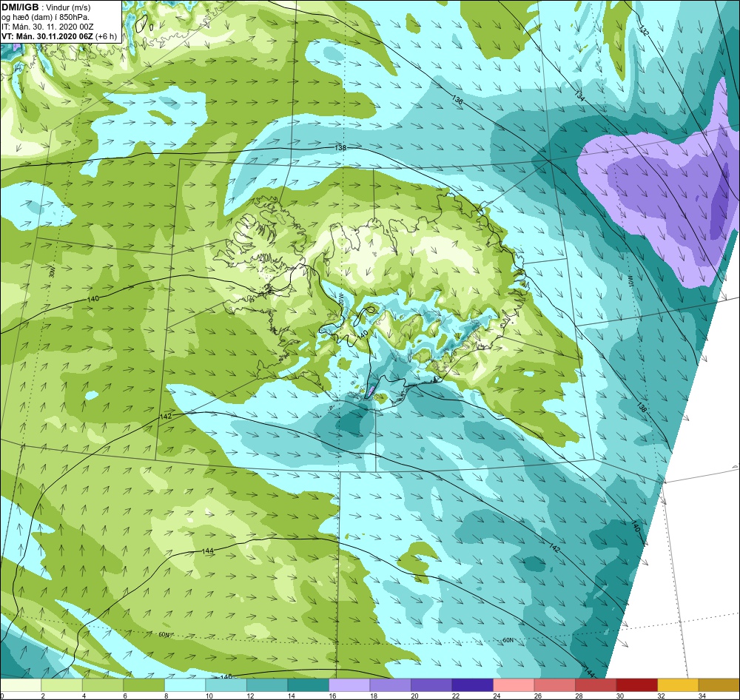Click the 142 contour label southwest of Iceland
This screenshot has height=700, width=740.
pyautogui.click(x=166, y=417)
